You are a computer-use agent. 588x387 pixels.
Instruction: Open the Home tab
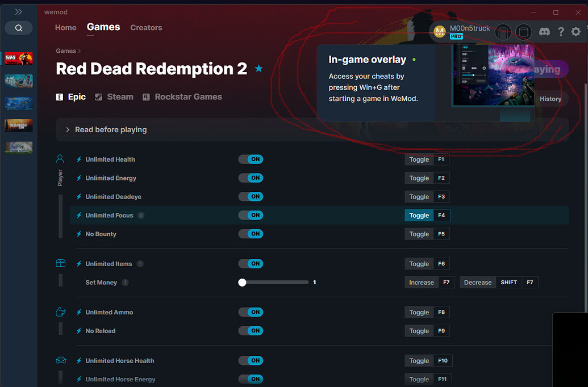65,27
